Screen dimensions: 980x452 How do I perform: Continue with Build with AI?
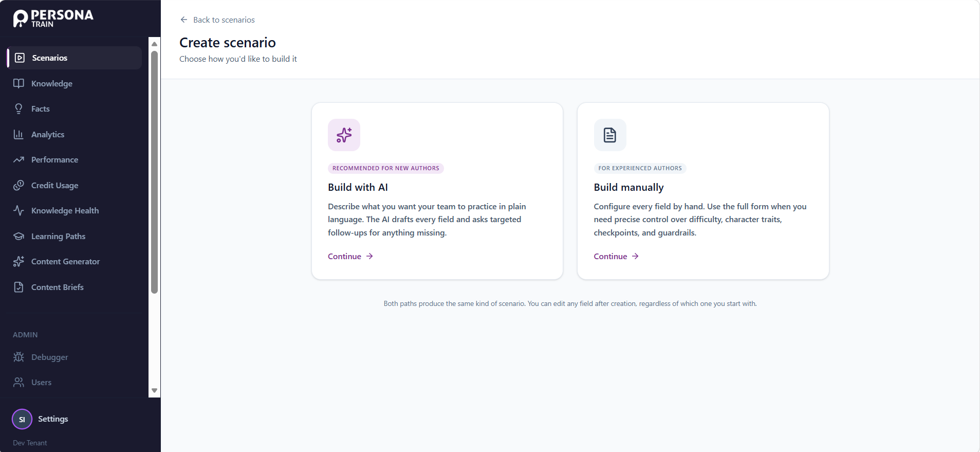(x=350, y=256)
